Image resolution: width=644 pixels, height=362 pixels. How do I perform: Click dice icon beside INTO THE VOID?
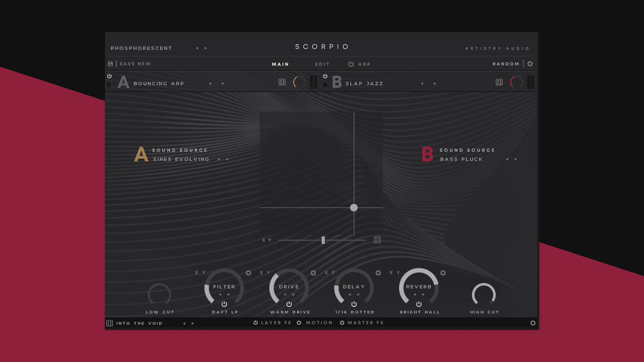point(109,323)
